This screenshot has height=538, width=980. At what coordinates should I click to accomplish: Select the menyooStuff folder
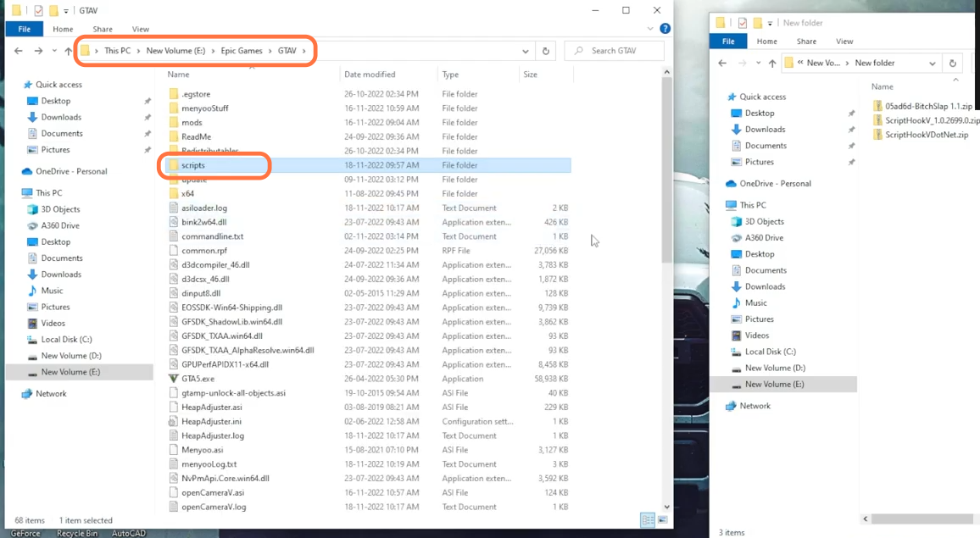click(x=205, y=108)
